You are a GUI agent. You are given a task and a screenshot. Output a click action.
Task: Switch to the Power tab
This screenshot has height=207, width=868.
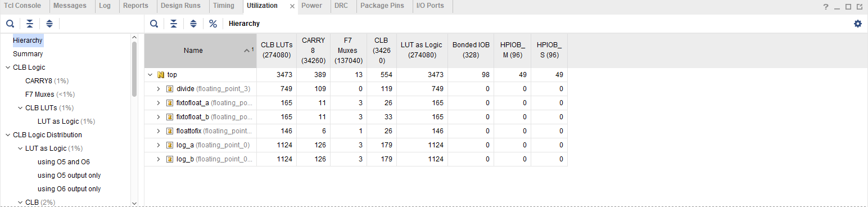pos(311,6)
